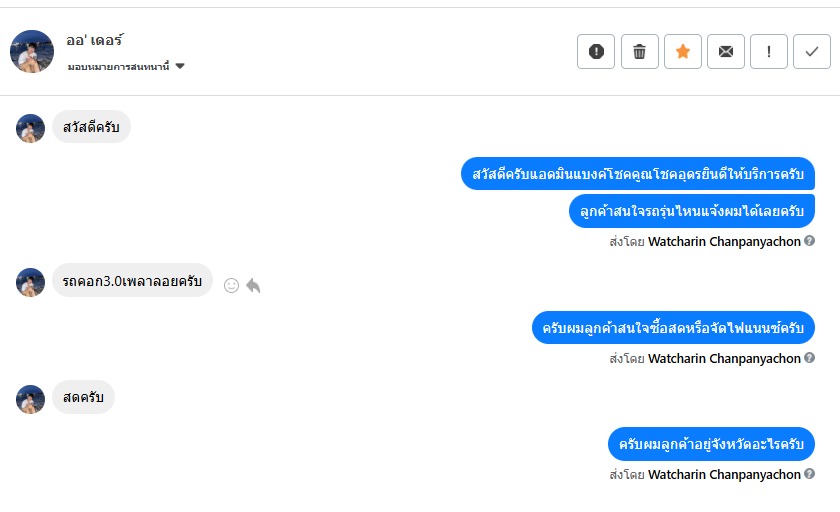Click help icon under ลูกค้าสนใจรถรุ่นไหน message
The width and height of the screenshot is (840, 512).
click(809, 241)
